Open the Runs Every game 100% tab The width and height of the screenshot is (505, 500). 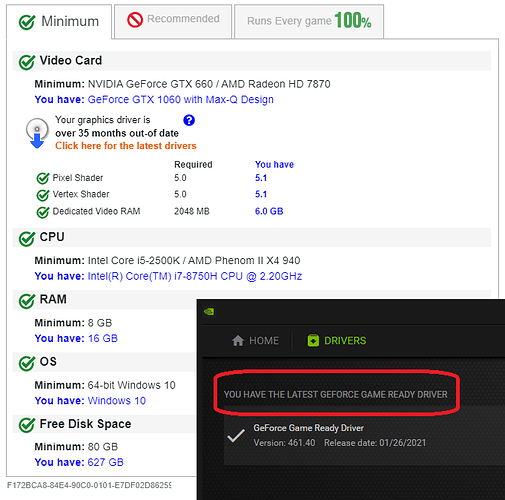[309, 21]
